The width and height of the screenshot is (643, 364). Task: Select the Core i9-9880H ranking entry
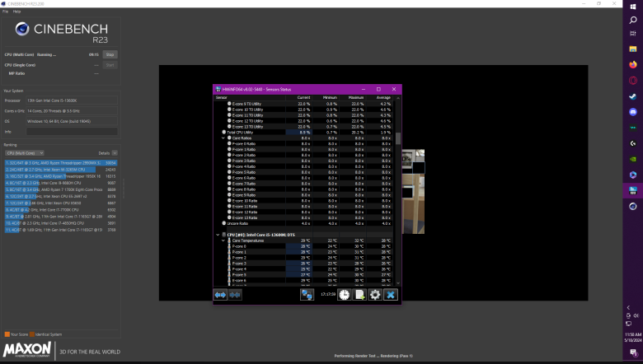(x=61, y=183)
